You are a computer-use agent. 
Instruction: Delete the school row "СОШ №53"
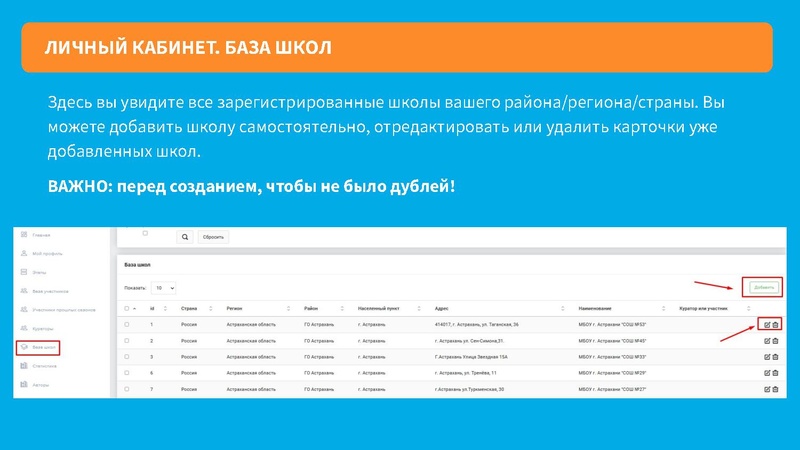[x=776, y=324]
